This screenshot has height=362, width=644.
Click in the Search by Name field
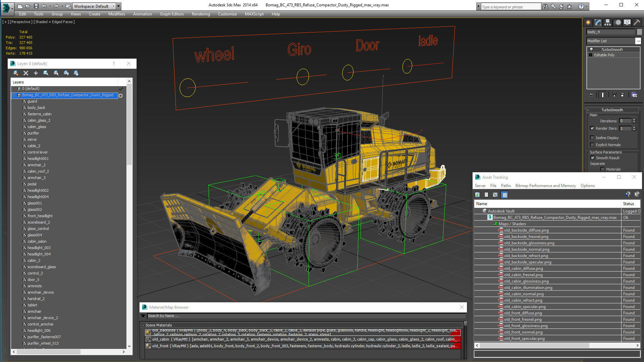306,316
